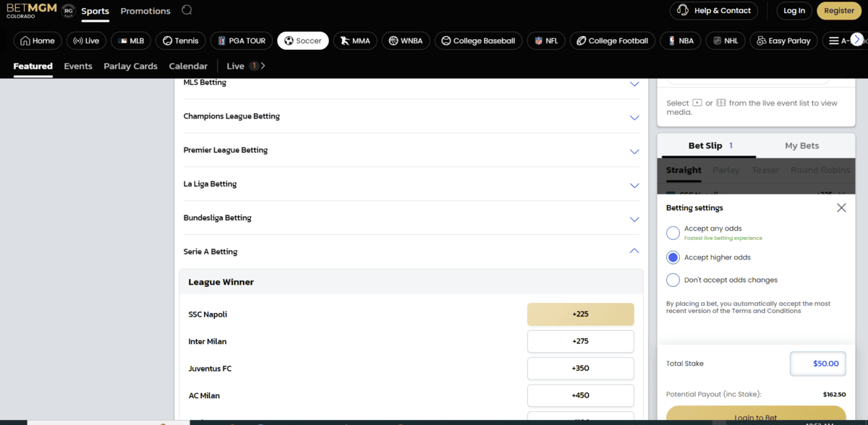
Task: Open the NHL section
Action: click(x=726, y=40)
